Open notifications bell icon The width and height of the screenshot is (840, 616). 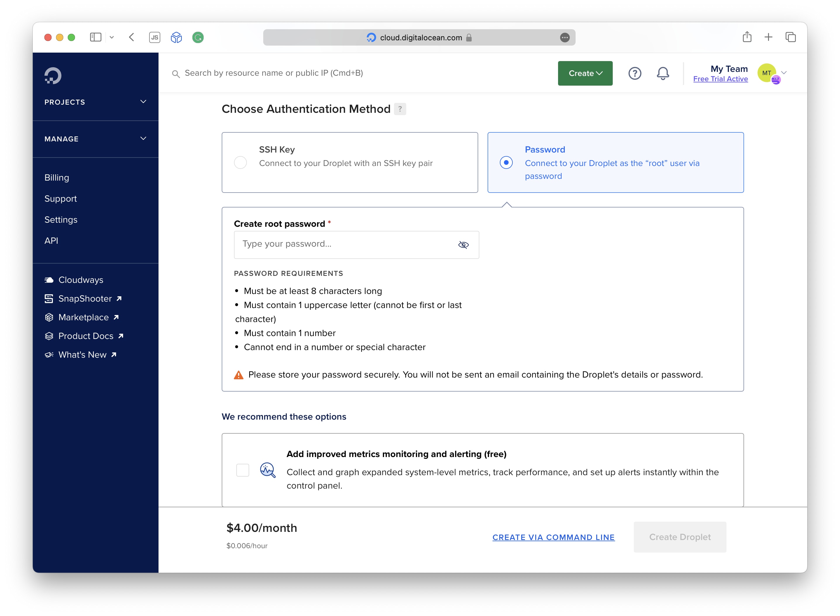[x=662, y=73]
